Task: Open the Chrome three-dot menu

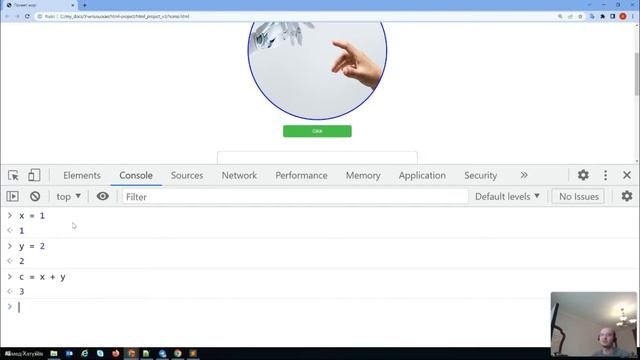Action: [633, 16]
